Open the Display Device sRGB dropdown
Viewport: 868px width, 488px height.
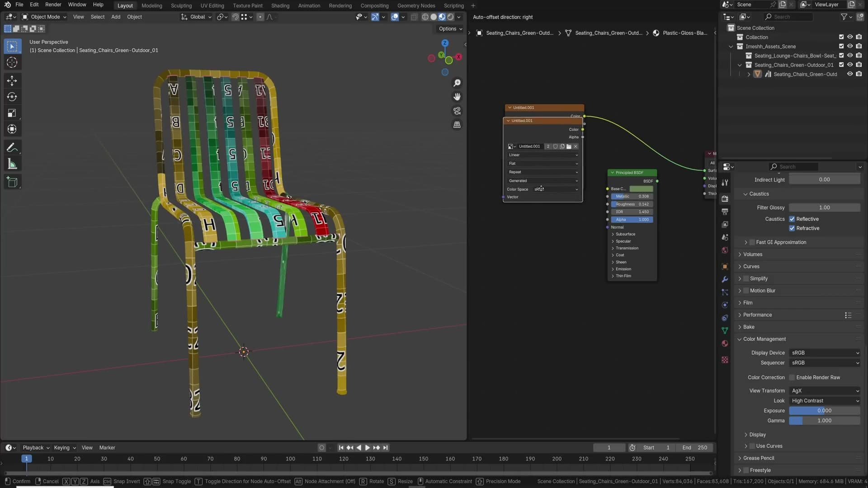pyautogui.click(x=825, y=353)
